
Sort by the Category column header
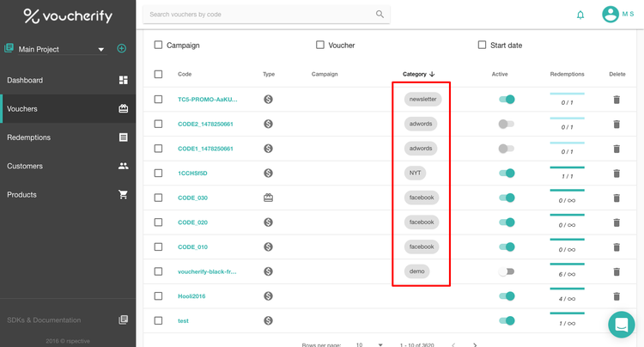point(418,74)
